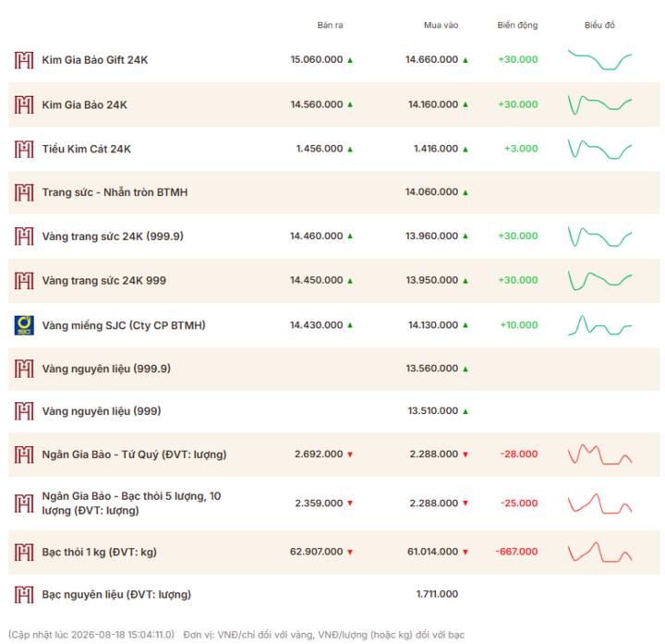Click the logo beside Bạc thỏi 1 kg
The width and height of the screenshot is (665, 644).
pyautogui.click(x=24, y=553)
